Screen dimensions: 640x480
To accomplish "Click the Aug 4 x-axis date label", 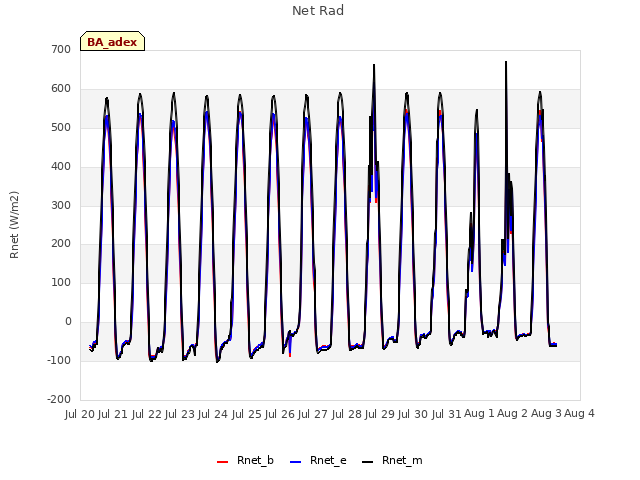I will click(x=579, y=413).
